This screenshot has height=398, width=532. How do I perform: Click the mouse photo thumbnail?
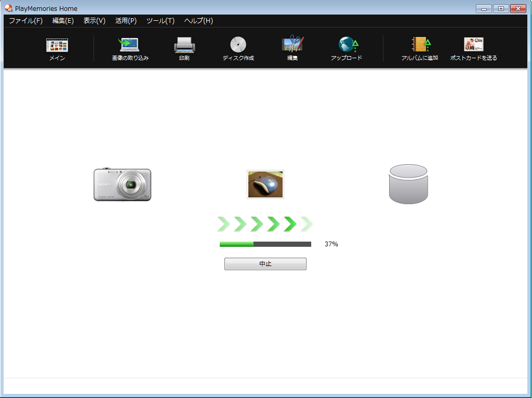265,184
